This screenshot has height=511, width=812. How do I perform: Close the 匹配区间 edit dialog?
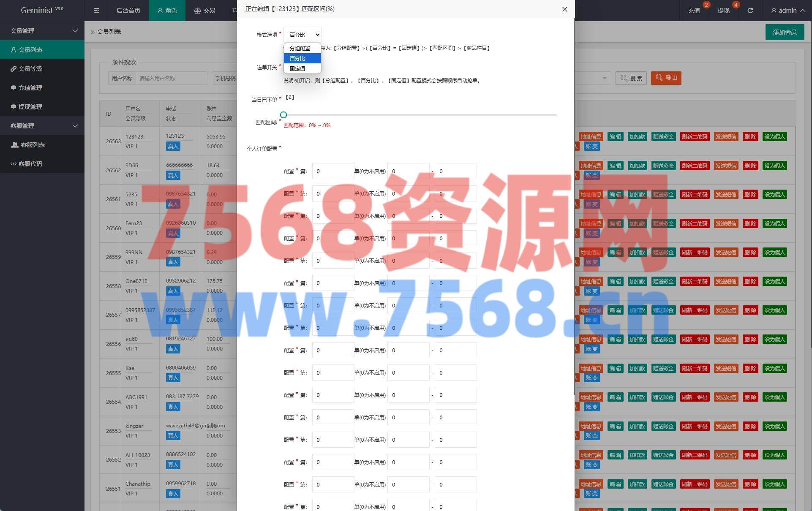pyautogui.click(x=564, y=9)
